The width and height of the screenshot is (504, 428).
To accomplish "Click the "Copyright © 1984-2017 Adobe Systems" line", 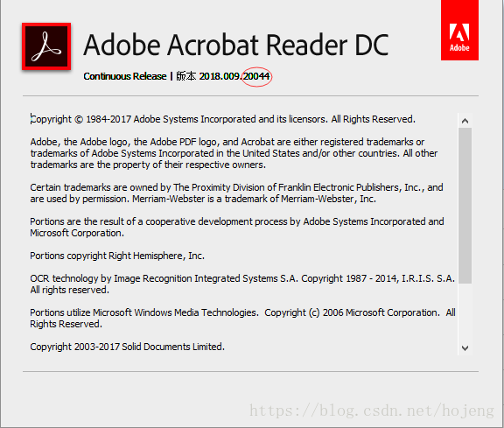I will 223,119.
